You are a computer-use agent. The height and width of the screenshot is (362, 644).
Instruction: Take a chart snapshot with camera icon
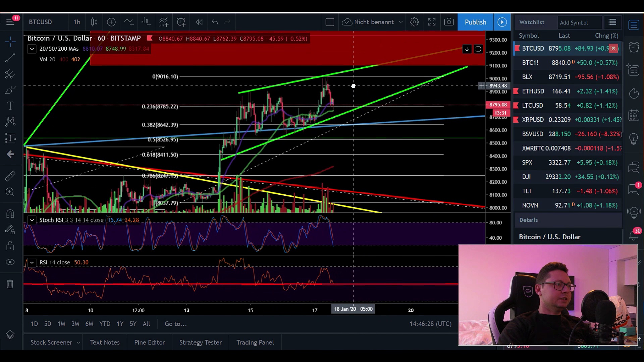[449, 22]
